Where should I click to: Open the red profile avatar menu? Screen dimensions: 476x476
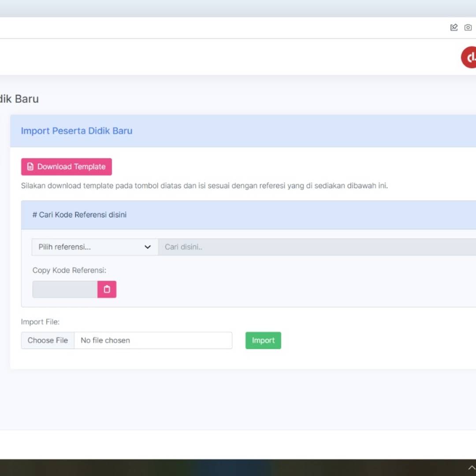470,57
